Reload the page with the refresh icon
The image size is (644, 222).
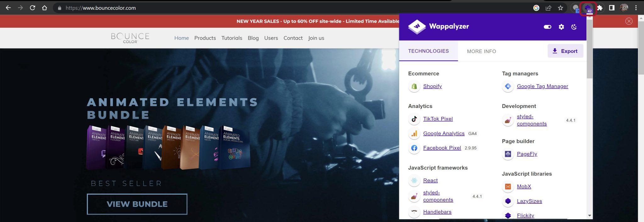(32, 8)
